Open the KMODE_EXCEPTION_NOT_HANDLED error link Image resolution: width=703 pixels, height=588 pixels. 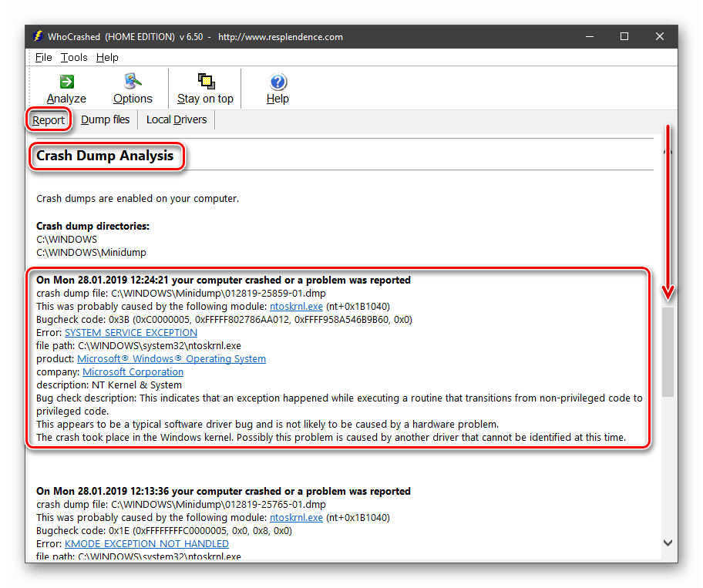(146, 543)
